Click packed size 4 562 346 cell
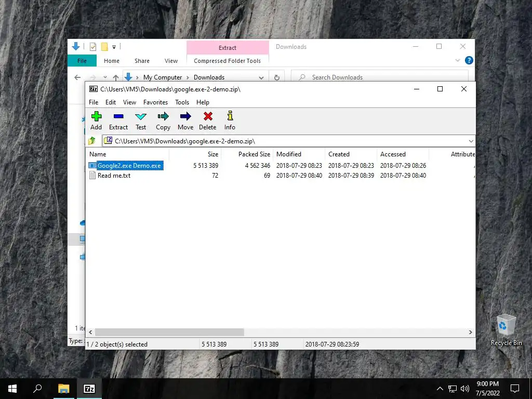The width and height of the screenshot is (532, 399). click(258, 166)
